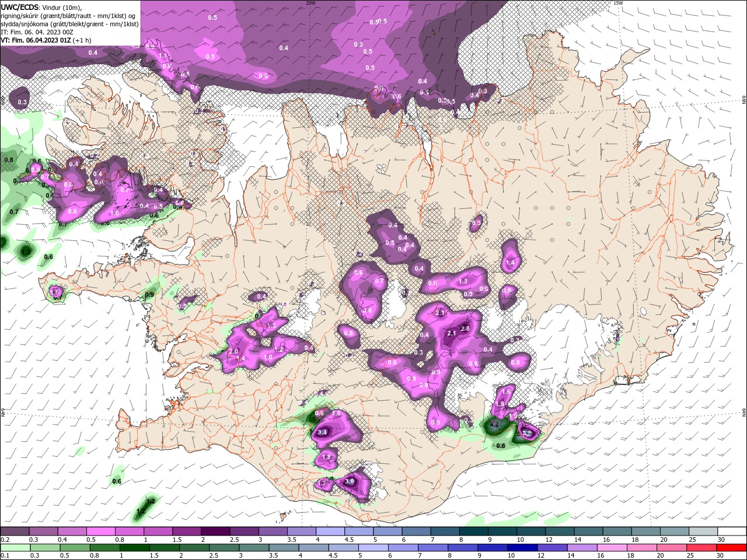Screen dimensions: 747x560
Task: Click the 'IT: Fim. 06. 04. 2023 00Z' line
Action: coord(37,32)
